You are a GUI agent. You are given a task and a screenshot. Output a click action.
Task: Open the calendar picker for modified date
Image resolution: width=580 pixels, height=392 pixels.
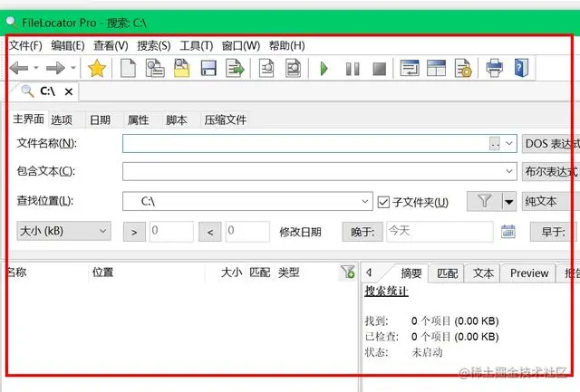[x=507, y=232]
